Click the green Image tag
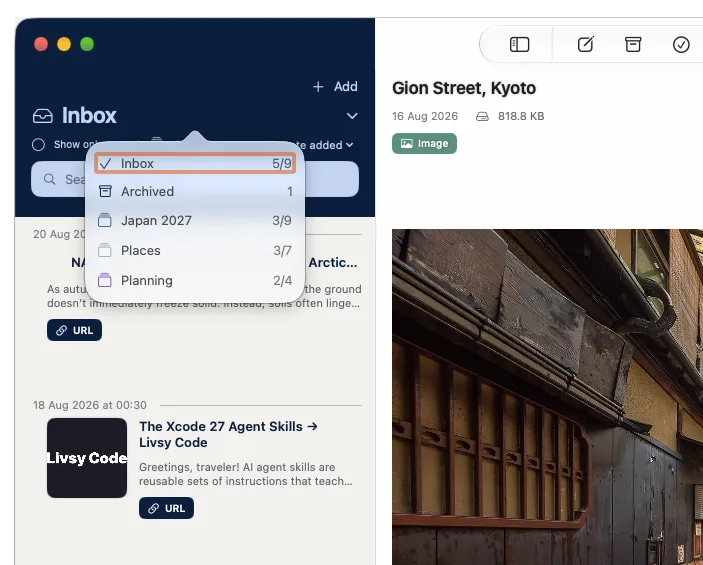Screen dimensions: 703x565 [x=424, y=143]
